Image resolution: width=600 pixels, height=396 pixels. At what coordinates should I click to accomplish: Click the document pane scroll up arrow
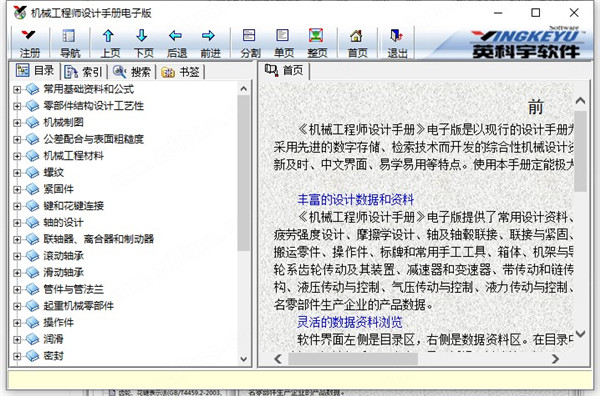580,101
